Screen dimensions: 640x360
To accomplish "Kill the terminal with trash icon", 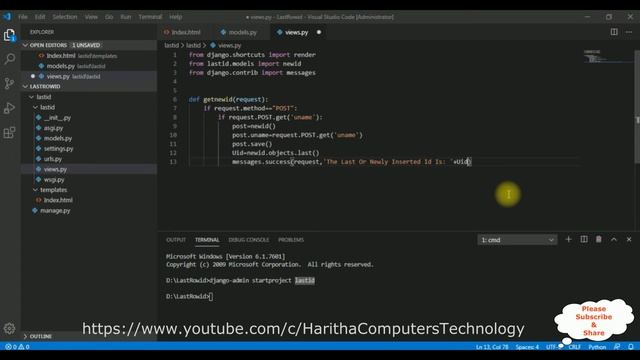I will point(599,240).
